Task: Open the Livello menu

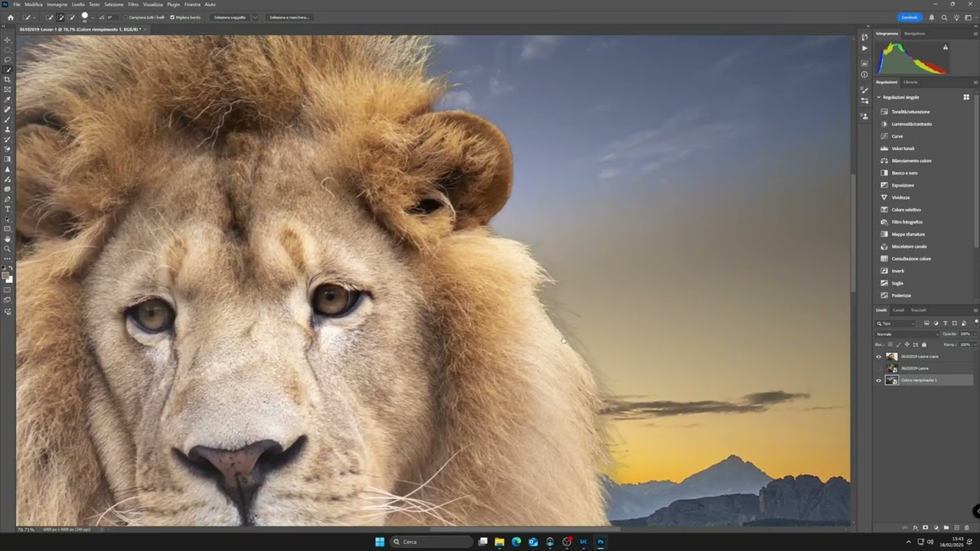Action: (78, 5)
